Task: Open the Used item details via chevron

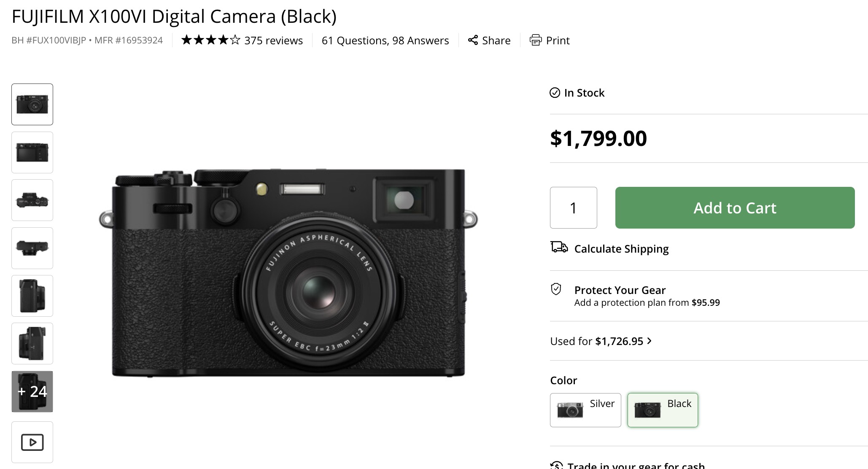Action: pyautogui.click(x=648, y=341)
